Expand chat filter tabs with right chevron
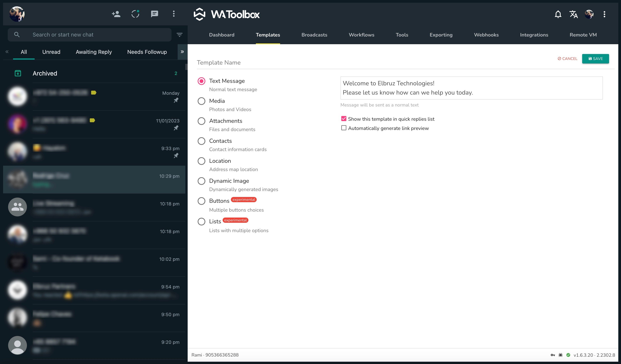 pos(182,52)
